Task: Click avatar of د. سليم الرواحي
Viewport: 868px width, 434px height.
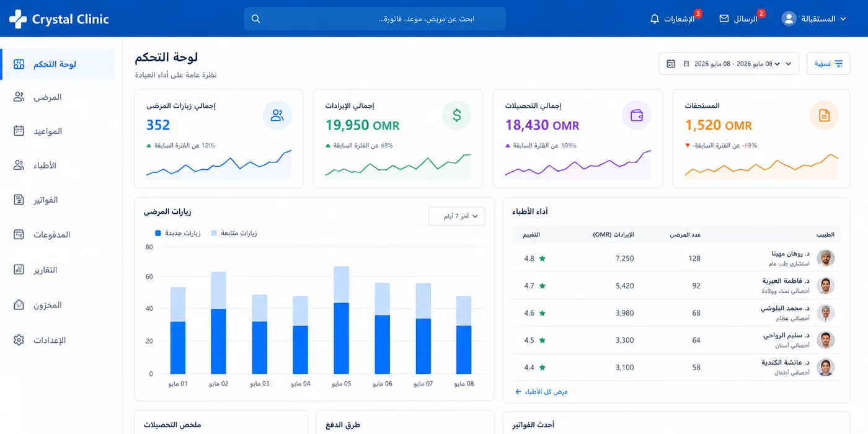Action: 825,340
